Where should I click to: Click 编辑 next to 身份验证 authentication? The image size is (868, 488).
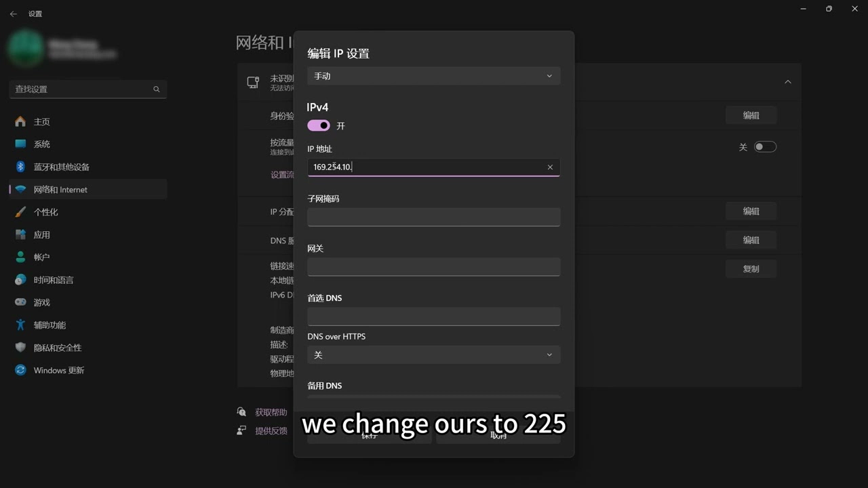coord(751,115)
